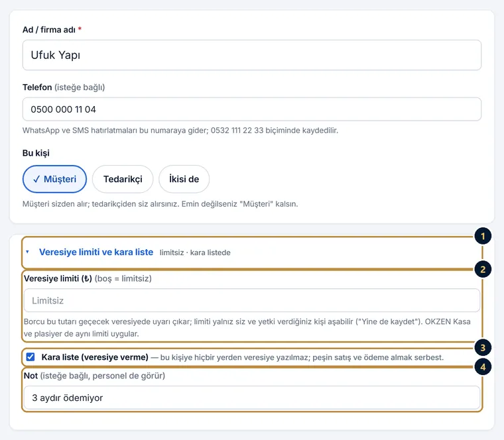
Task: Click the Ad / firma adı input field
Action: click(x=252, y=55)
